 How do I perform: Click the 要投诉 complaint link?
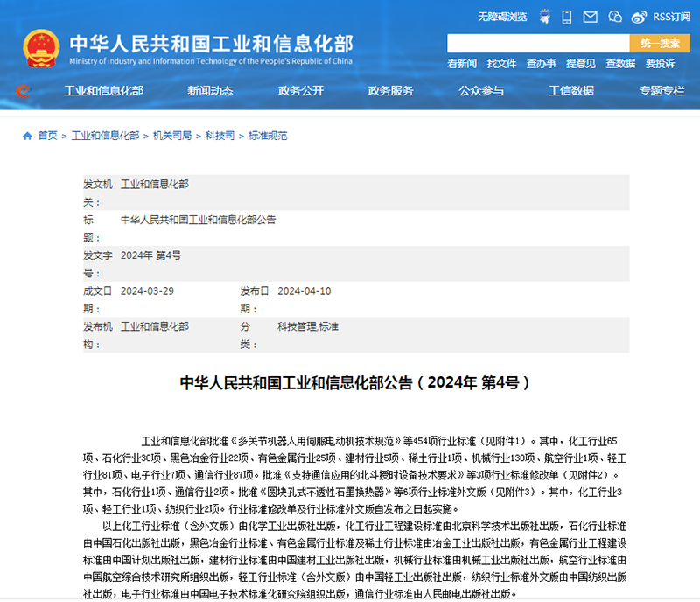(x=659, y=62)
